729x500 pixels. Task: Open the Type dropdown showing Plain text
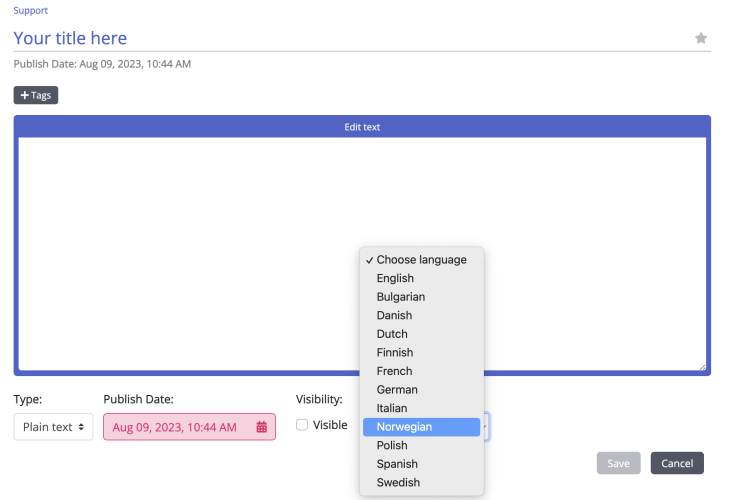53,427
